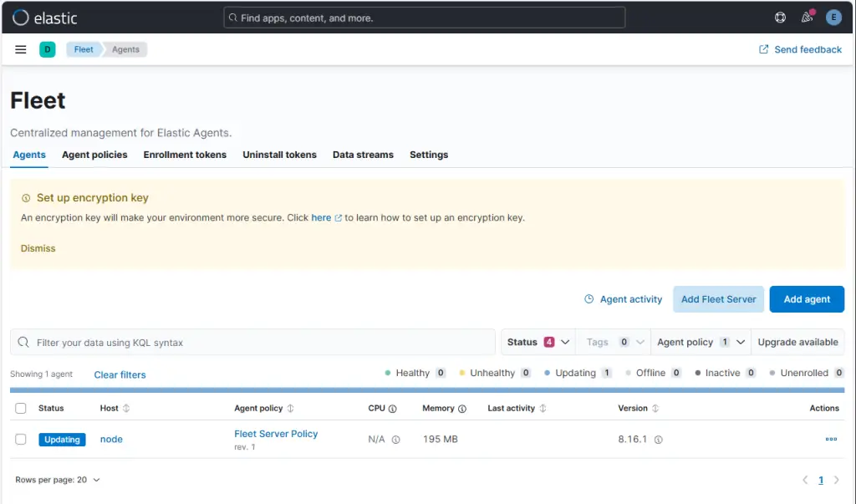The image size is (856, 504).
Task: Click info icon beside version 8.16.1
Action: [659, 440]
